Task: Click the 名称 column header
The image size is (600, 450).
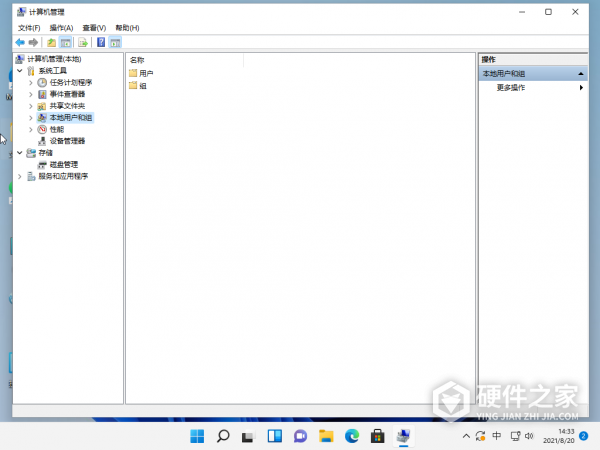Action: tap(137, 60)
